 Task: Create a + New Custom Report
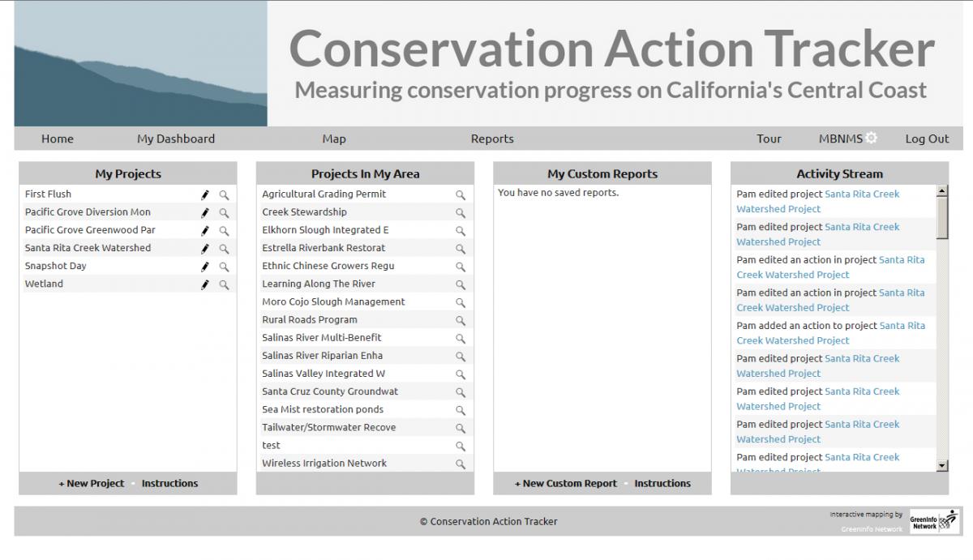[x=566, y=483]
